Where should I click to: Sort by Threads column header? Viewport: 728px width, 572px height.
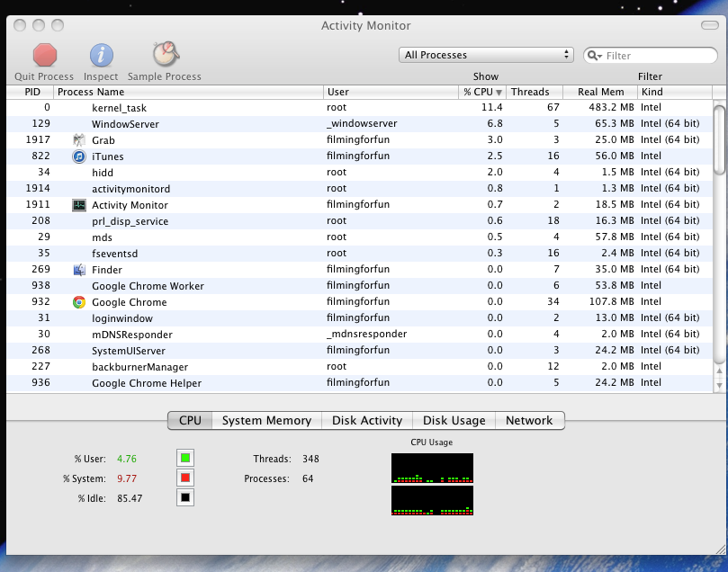pos(535,92)
